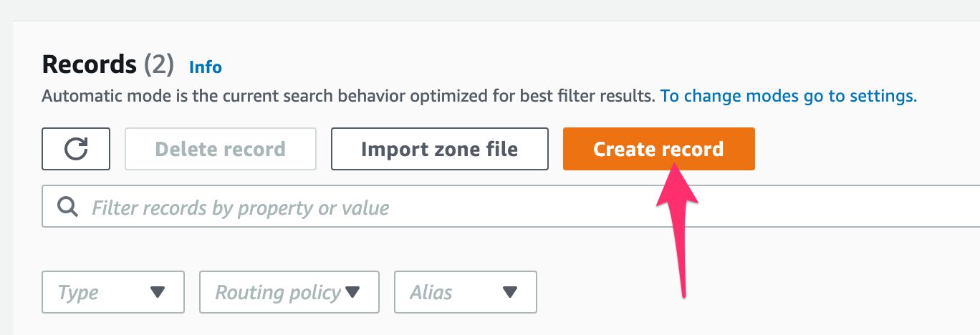The height and width of the screenshot is (335, 980).
Task: Click the 'Alias' placeholder label text
Action: click(431, 292)
